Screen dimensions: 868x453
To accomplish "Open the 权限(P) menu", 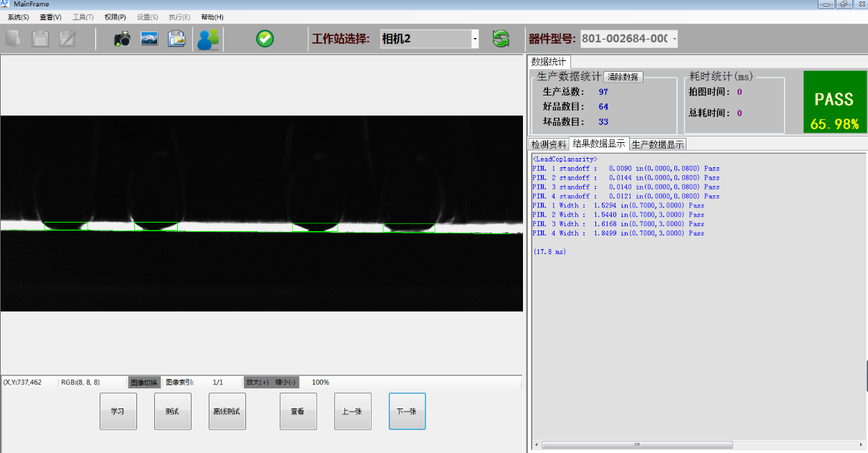I will coord(115,17).
